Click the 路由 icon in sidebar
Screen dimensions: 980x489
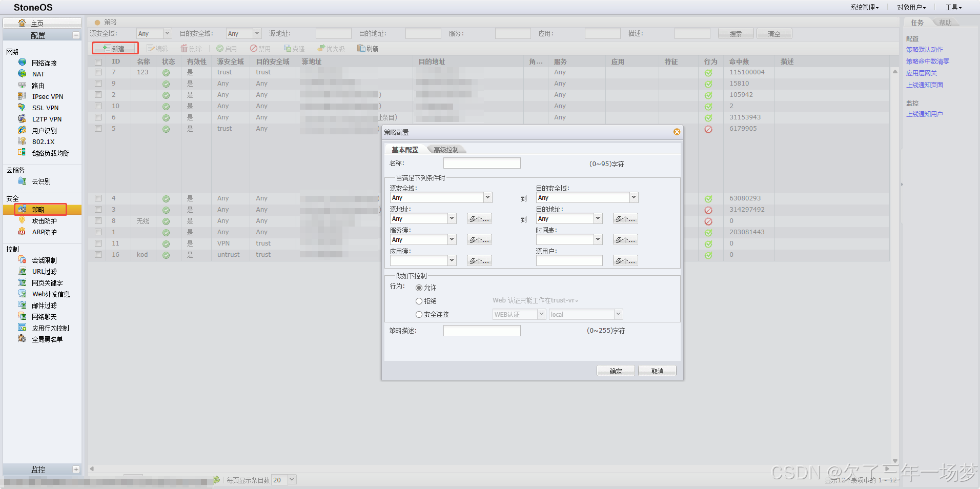[x=22, y=85]
